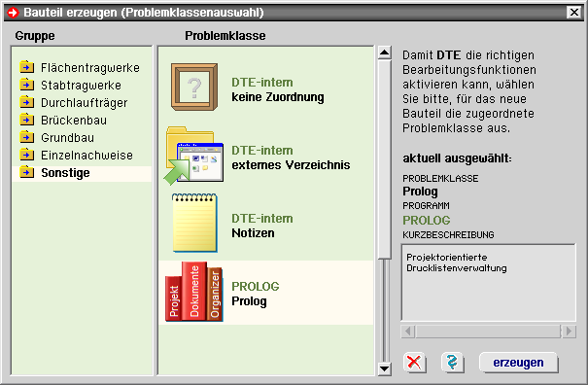Select the Sonstige group entry
The width and height of the screenshot is (588, 385).
pos(82,173)
